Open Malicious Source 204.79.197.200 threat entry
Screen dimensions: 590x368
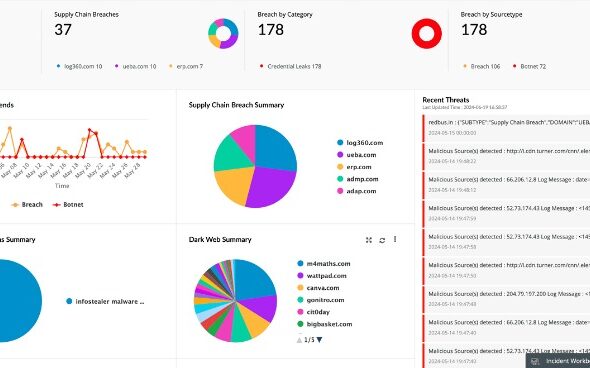click(506, 299)
